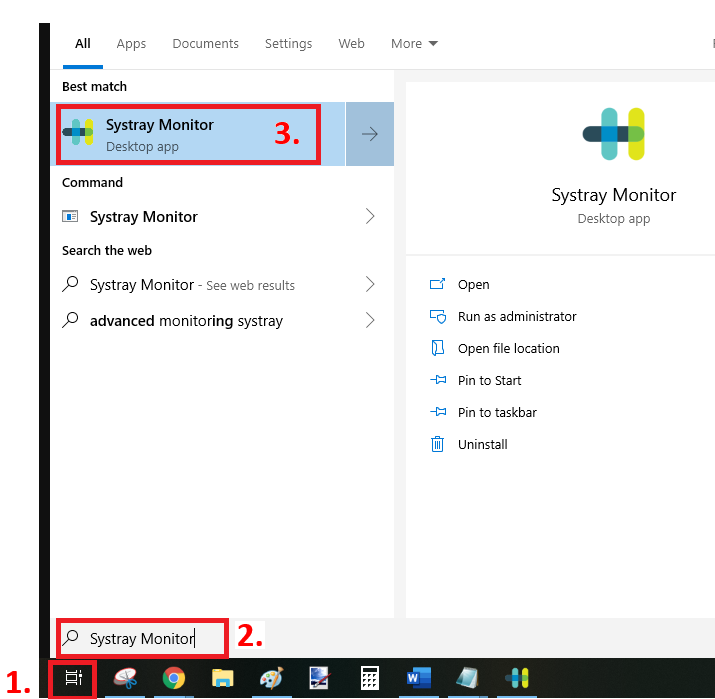Select the Systray Monitor best match result

coord(188,134)
